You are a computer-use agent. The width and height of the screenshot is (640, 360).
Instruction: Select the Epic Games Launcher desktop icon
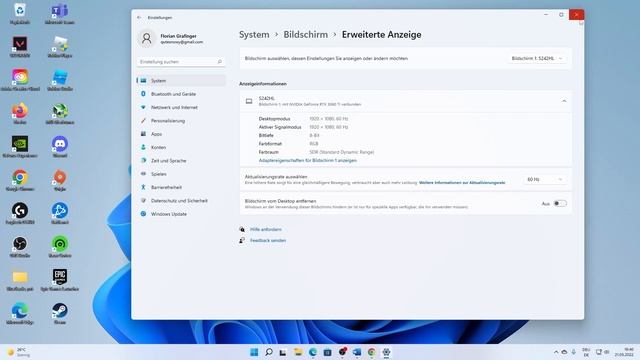pyautogui.click(x=60, y=280)
